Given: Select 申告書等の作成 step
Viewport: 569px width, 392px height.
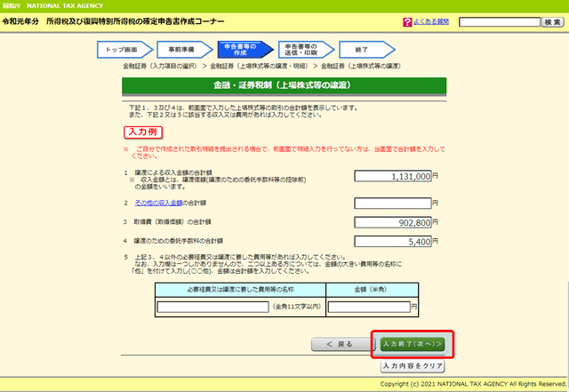Looking at the screenshot, I should [245, 50].
